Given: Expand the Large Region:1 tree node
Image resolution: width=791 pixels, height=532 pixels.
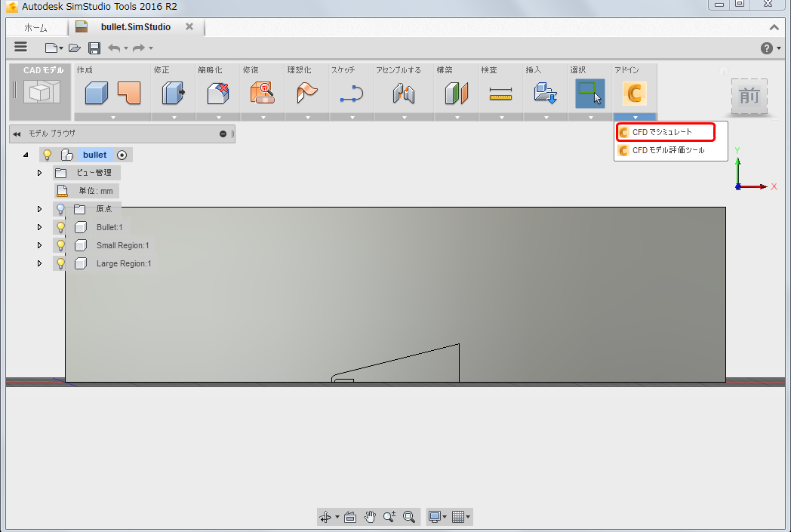Looking at the screenshot, I should pyautogui.click(x=39, y=263).
